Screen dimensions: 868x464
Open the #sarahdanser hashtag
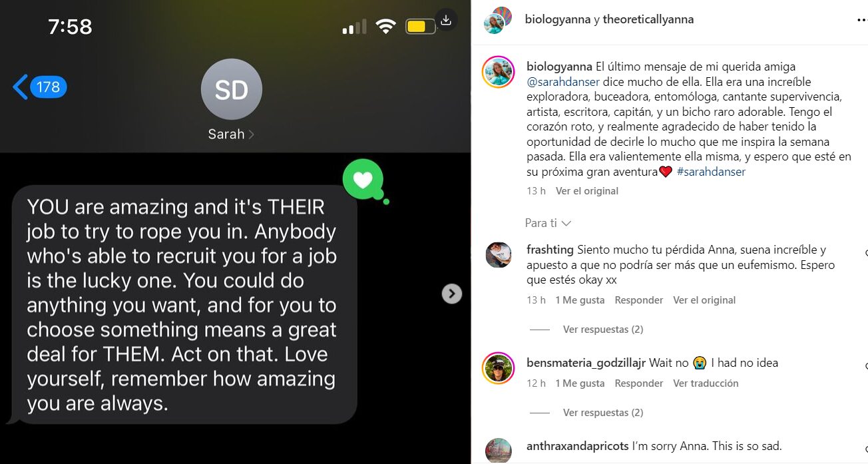pos(711,172)
